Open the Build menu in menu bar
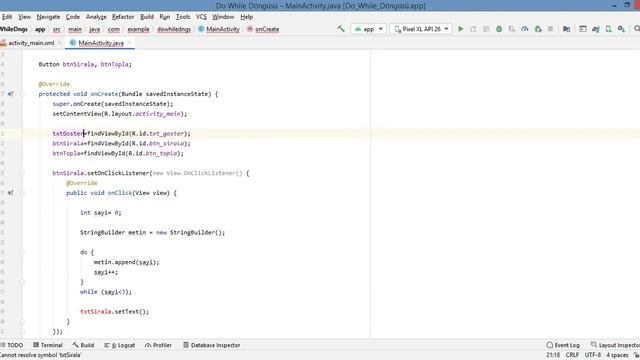The height and width of the screenshot is (360, 640). tap(147, 17)
